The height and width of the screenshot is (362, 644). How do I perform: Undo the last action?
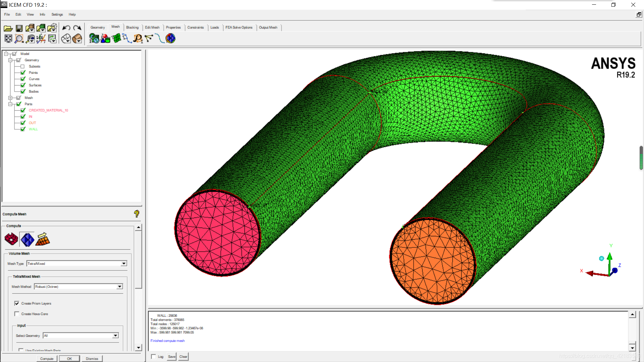[x=66, y=28]
